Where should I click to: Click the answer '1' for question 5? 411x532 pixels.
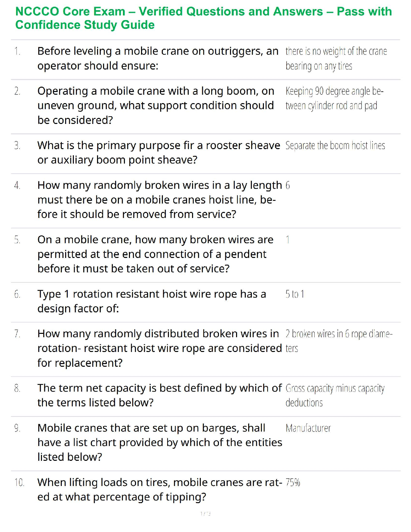coord(288,240)
